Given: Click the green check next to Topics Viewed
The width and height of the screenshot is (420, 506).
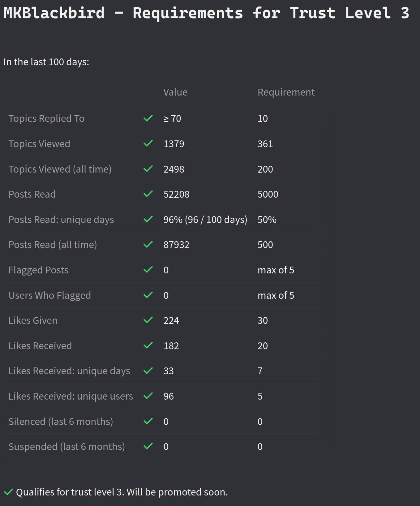Looking at the screenshot, I should click(148, 144).
